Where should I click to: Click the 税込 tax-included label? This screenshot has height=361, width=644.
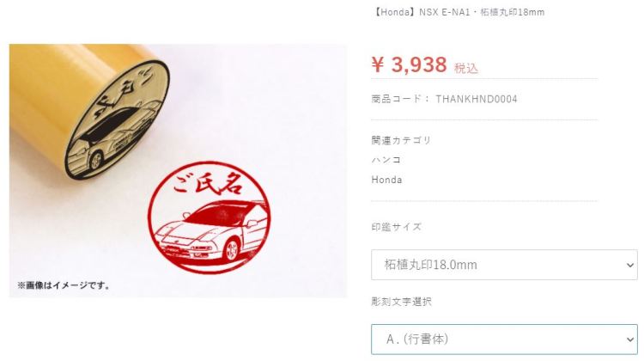466,68
